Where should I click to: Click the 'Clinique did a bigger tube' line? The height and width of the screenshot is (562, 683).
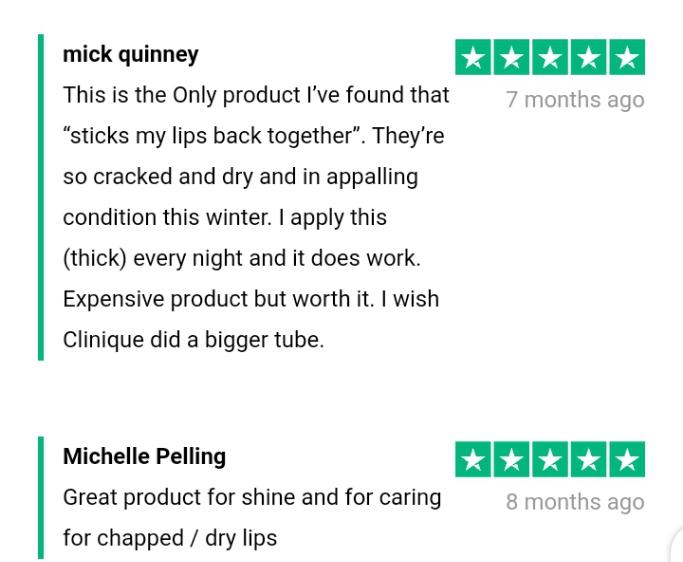[x=193, y=340]
